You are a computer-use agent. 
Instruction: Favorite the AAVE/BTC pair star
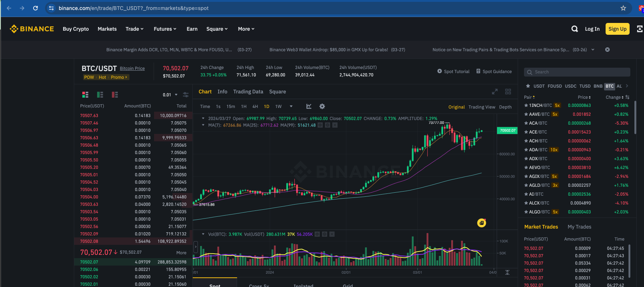point(526,114)
